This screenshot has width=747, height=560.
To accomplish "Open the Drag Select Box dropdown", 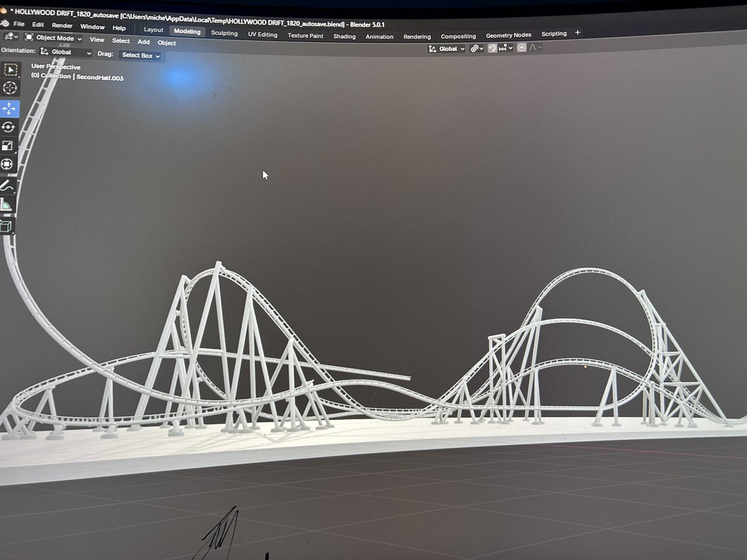I will pyautogui.click(x=140, y=55).
